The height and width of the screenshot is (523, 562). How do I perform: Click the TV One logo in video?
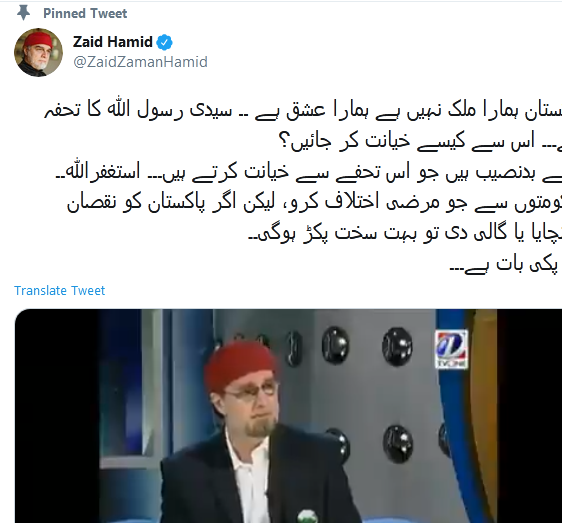451,349
